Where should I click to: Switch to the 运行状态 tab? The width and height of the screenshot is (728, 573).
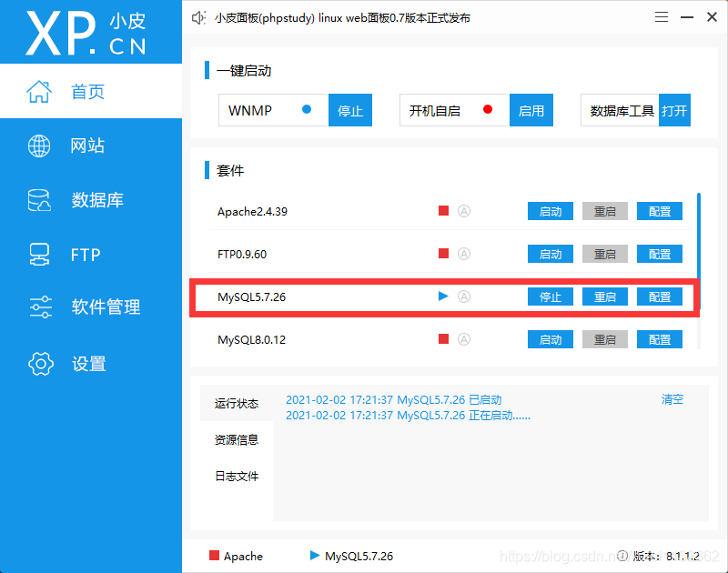[x=237, y=403]
